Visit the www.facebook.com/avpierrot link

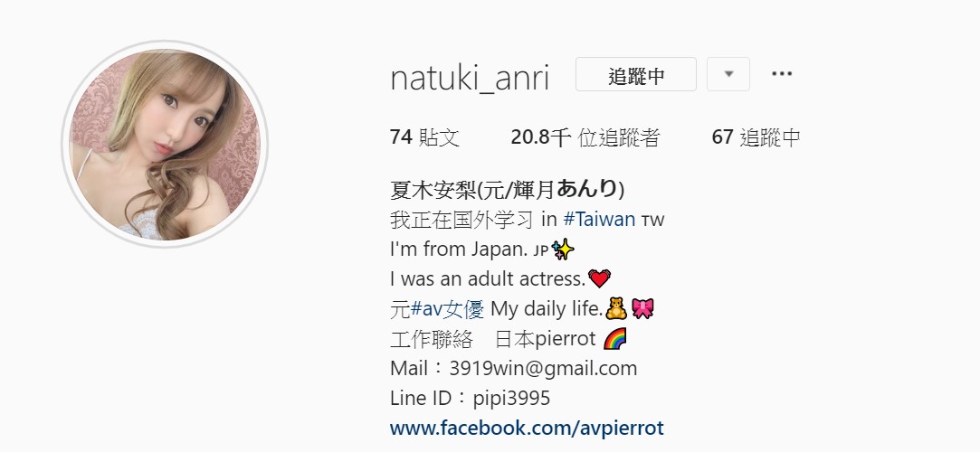pos(527,428)
